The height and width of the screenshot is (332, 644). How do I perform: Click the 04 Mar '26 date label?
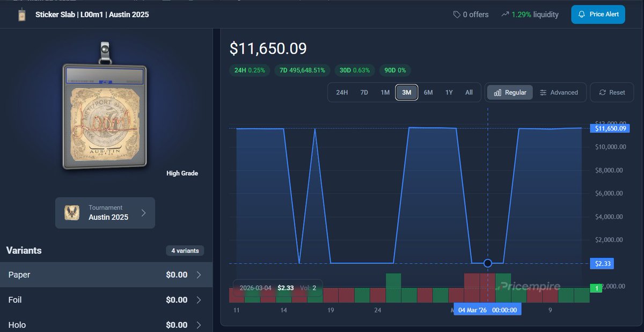[x=487, y=310]
